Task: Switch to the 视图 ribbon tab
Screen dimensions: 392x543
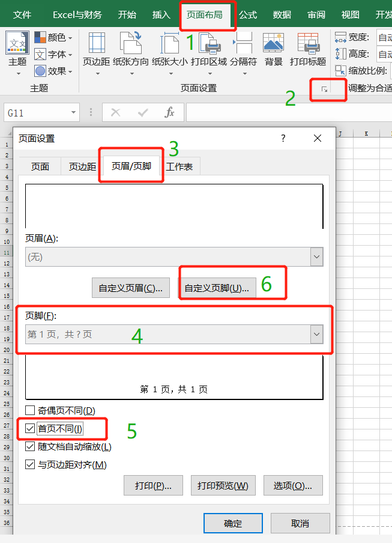Action: pyautogui.click(x=350, y=15)
